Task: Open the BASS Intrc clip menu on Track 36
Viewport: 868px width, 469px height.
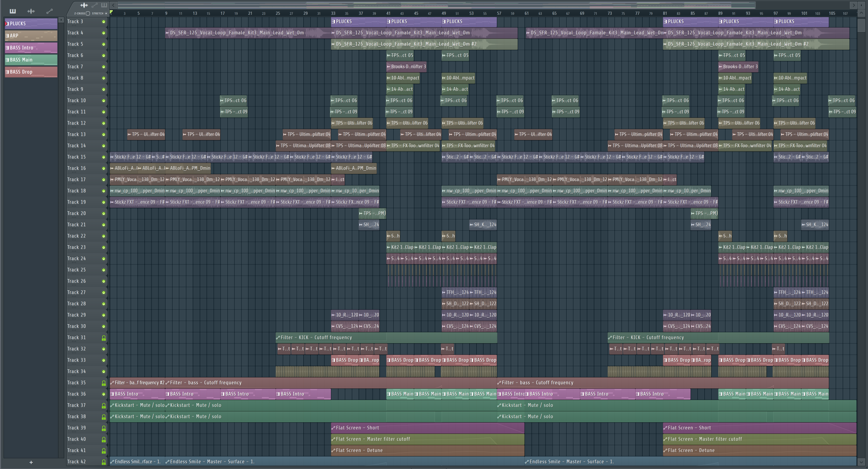Action: tap(499, 394)
